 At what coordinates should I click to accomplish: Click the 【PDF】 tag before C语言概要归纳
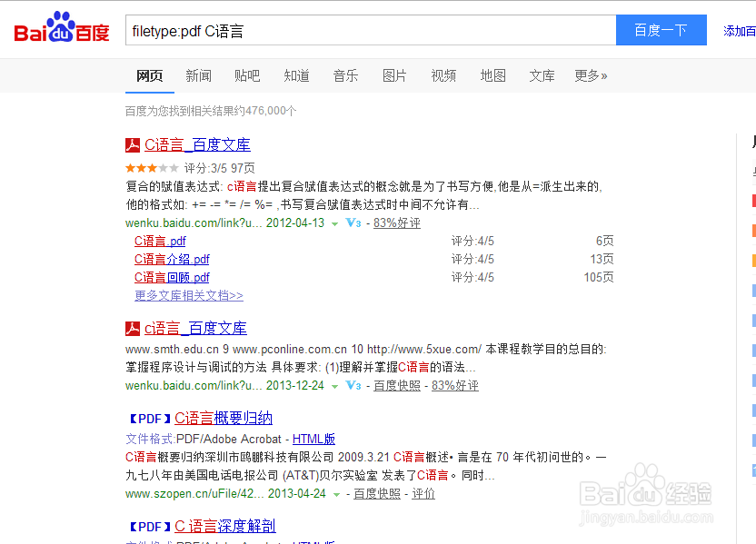[150, 419]
